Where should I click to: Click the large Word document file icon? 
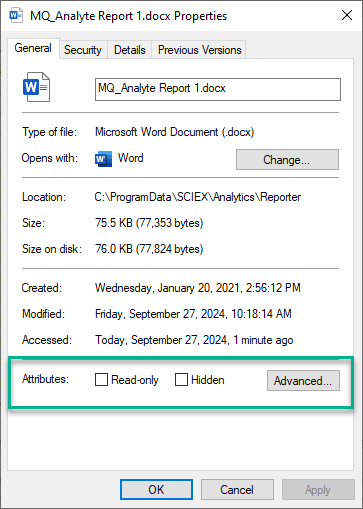pyautogui.click(x=36, y=87)
